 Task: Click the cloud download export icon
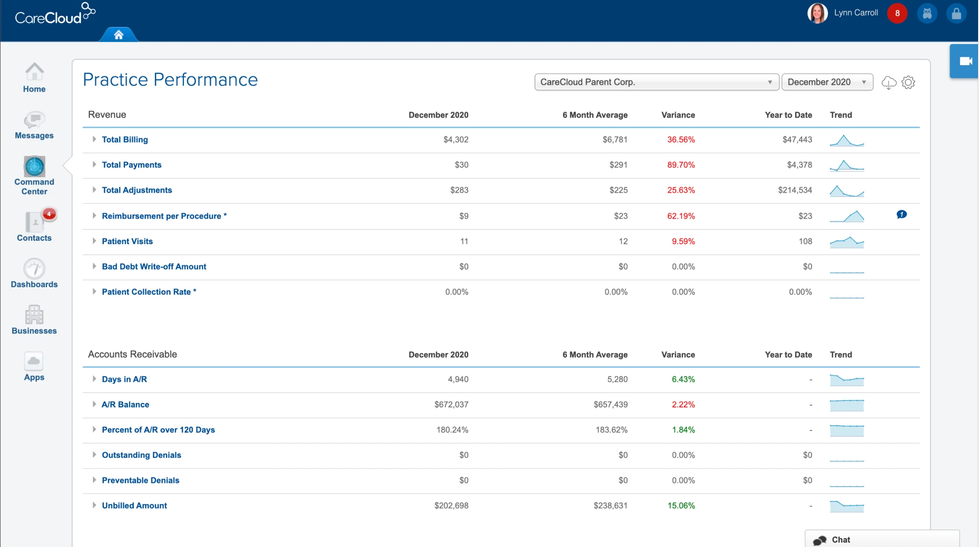[x=889, y=82]
